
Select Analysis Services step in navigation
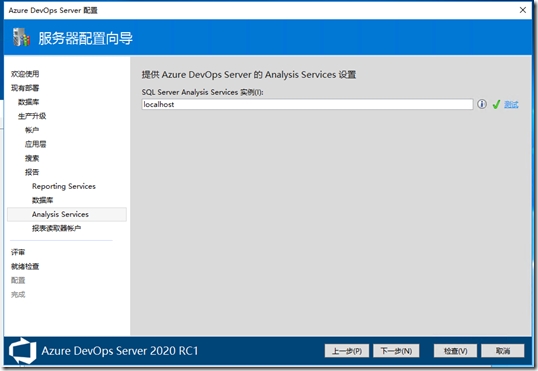pos(67,214)
